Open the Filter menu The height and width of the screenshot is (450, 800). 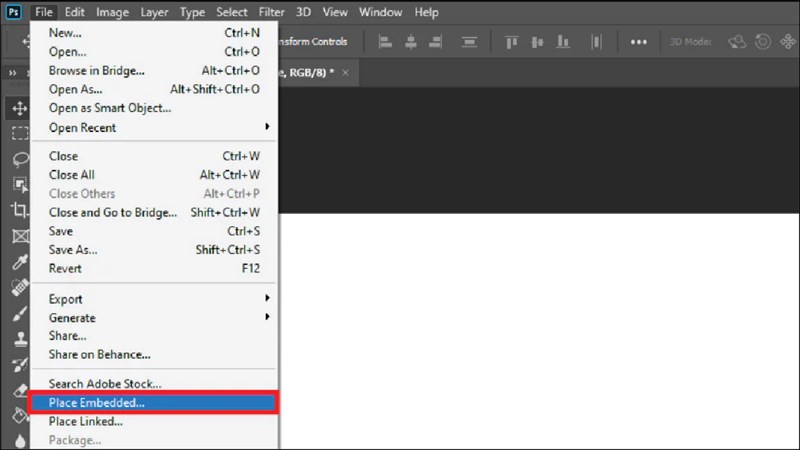(271, 12)
